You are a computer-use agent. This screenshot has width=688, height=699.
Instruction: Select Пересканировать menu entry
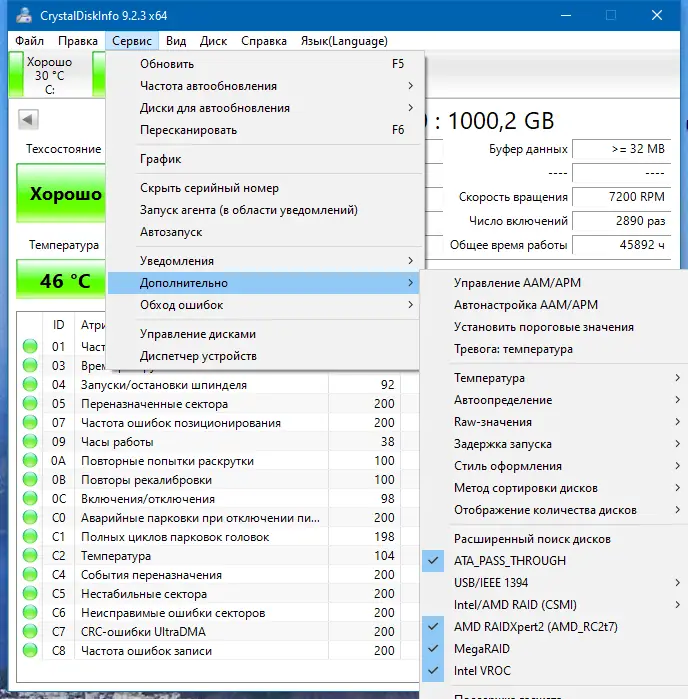pos(263,130)
